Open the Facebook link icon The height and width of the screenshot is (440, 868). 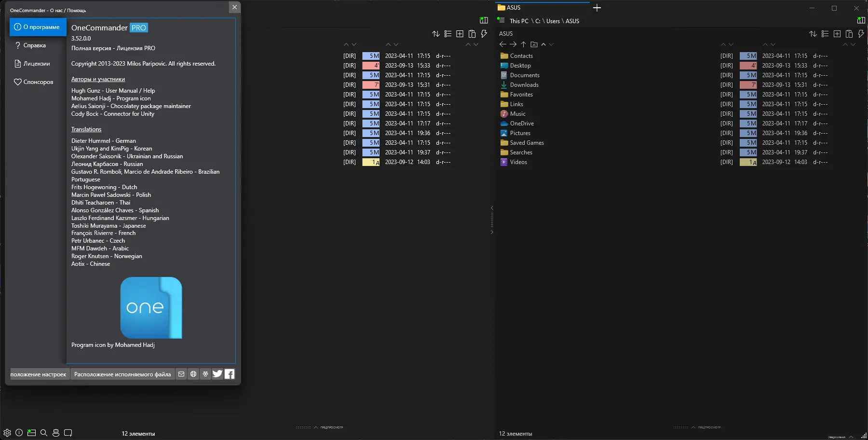click(230, 374)
